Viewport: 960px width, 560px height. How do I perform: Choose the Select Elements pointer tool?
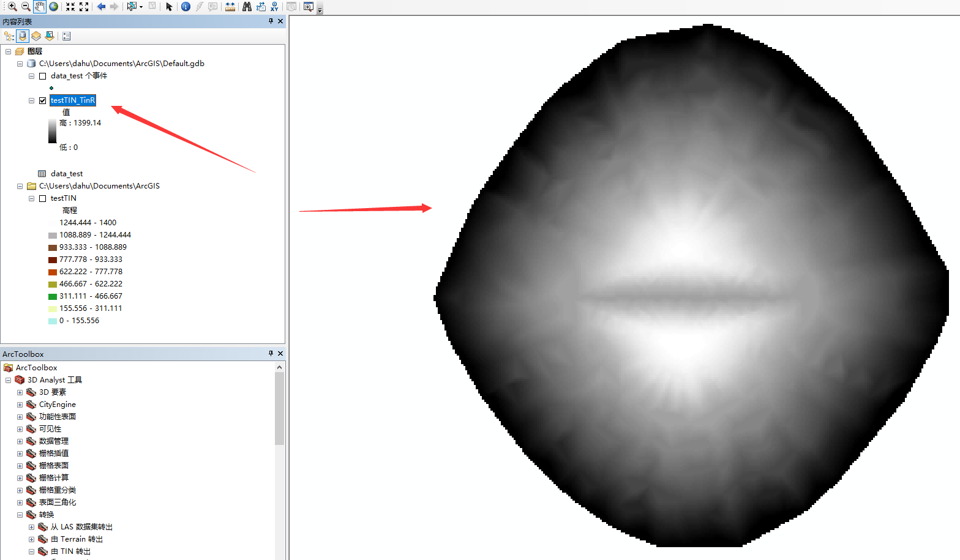[170, 7]
